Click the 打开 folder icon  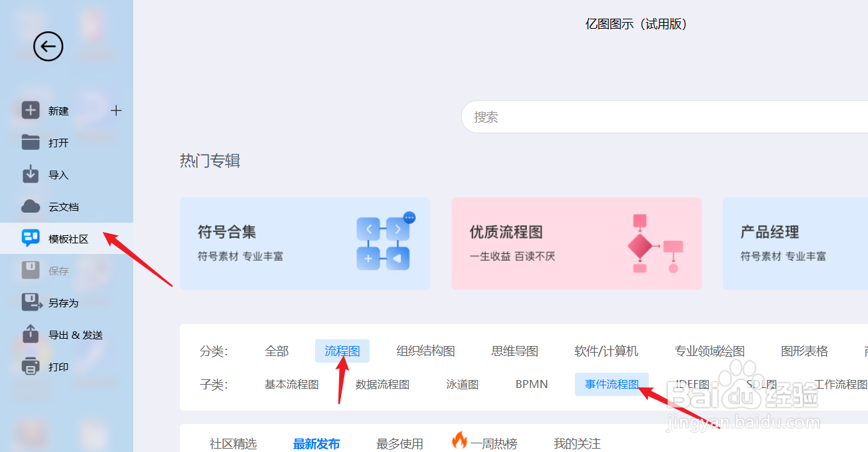(31, 142)
